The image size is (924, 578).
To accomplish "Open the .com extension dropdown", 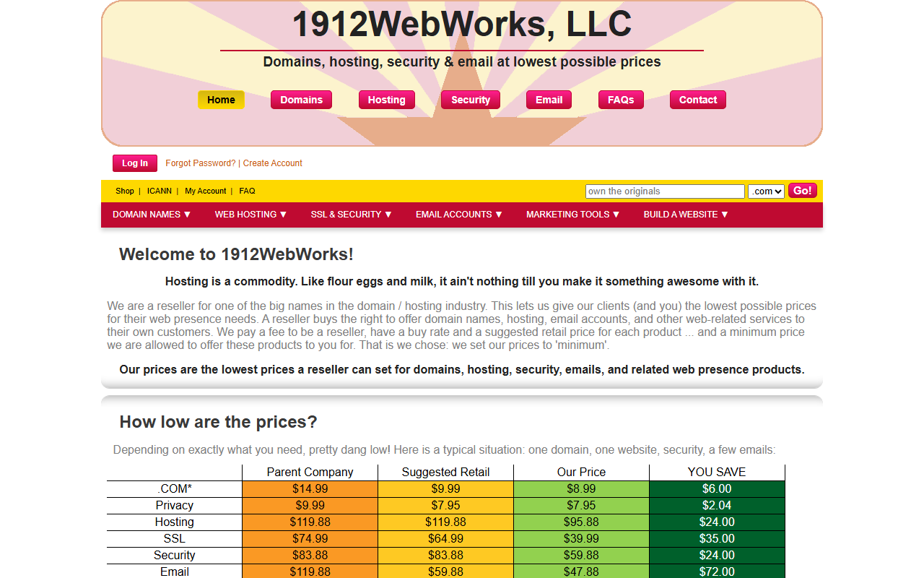I will tap(767, 191).
